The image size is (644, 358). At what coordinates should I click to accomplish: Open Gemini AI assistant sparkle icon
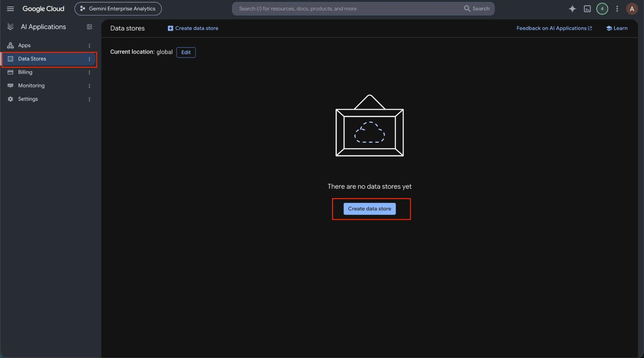pyautogui.click(x=572, y=9)
